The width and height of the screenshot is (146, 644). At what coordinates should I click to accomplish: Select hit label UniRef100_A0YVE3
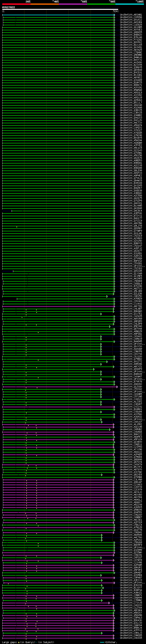pyautogui.click(x=131, y=30)
